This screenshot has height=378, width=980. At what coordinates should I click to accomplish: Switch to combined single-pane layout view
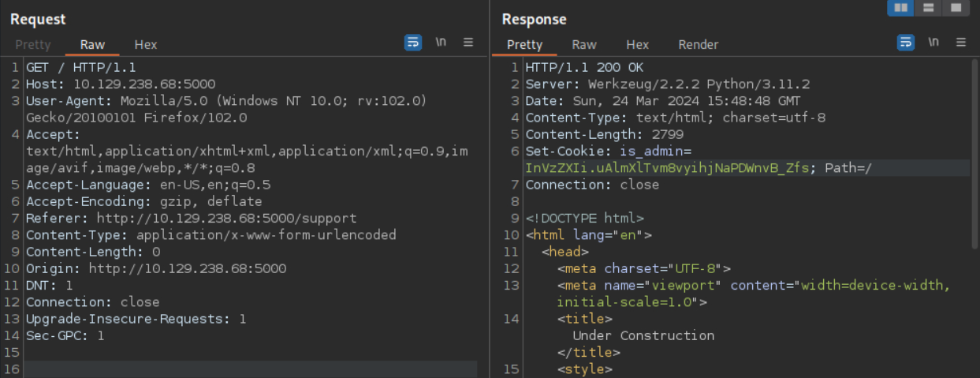pyautogui.click(x=956, y=8)
